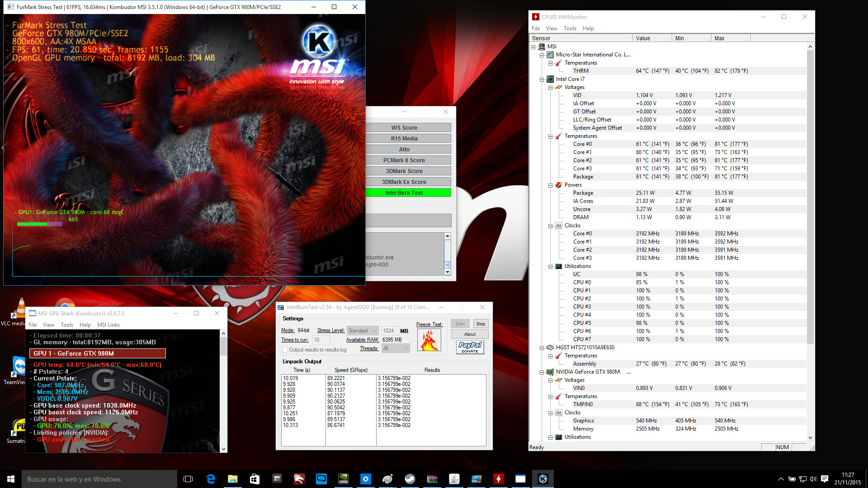Image resolution: width=868 pixels, height=488 pixels.
Task: Collapse the HGST HTS721010A9E630 drive node
Action: (542, 348)
